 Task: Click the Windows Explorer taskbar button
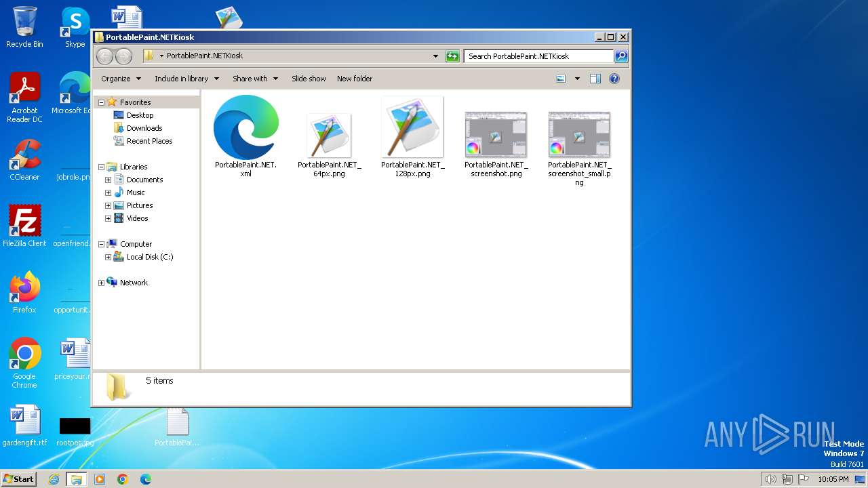77,479
